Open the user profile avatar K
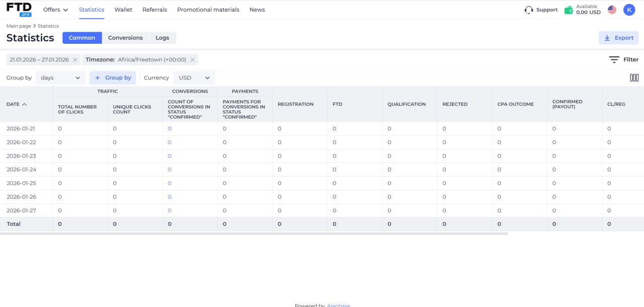Image resolution: width=644 pixels, height=307 pixels. click(x=629, y=10)
